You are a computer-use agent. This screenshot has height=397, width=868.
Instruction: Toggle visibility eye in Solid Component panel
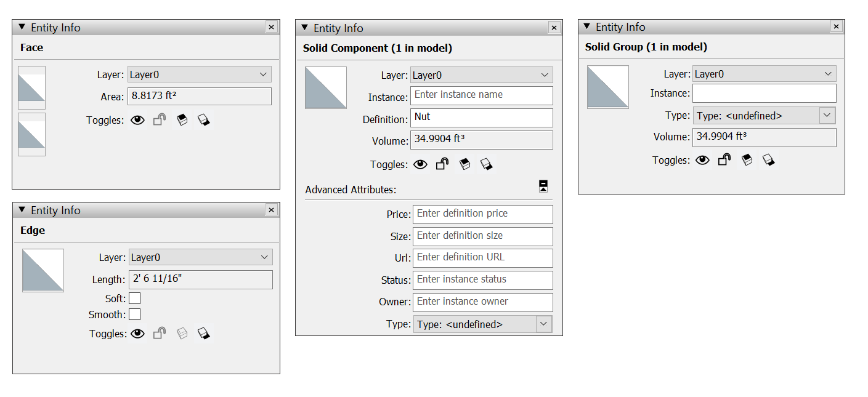pyautogui.click(x=420, y=164)
